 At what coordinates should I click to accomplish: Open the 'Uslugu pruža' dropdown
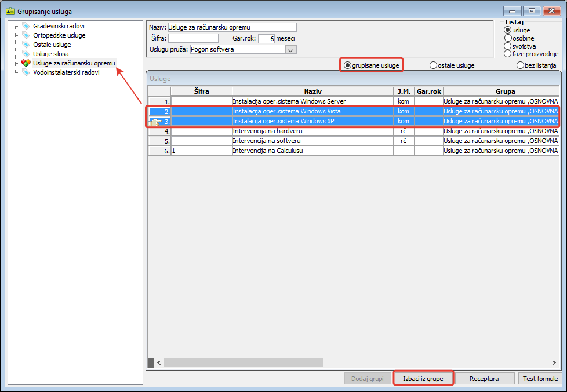click(291, 50)
